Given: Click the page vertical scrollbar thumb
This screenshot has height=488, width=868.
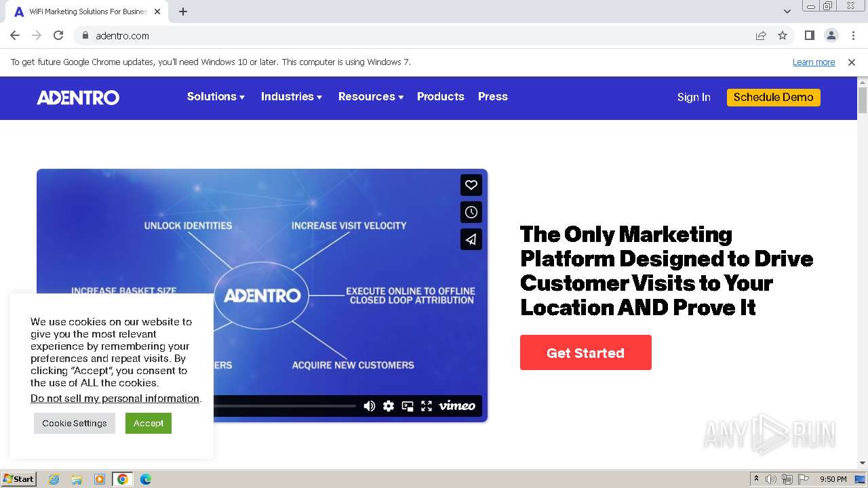Looking at the screenshot, I should [x=863, y=100].
